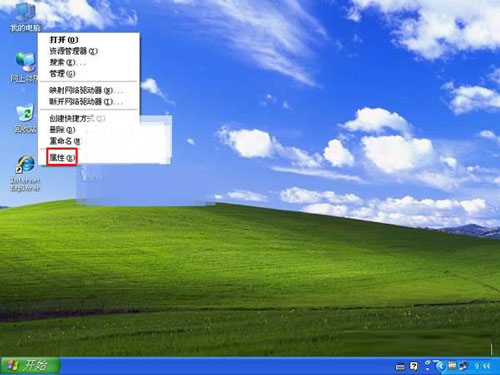Screen dimensions: 500x375
Task: Select the Internet Explorer desktop icon
Action: click(x=25, y=173)
